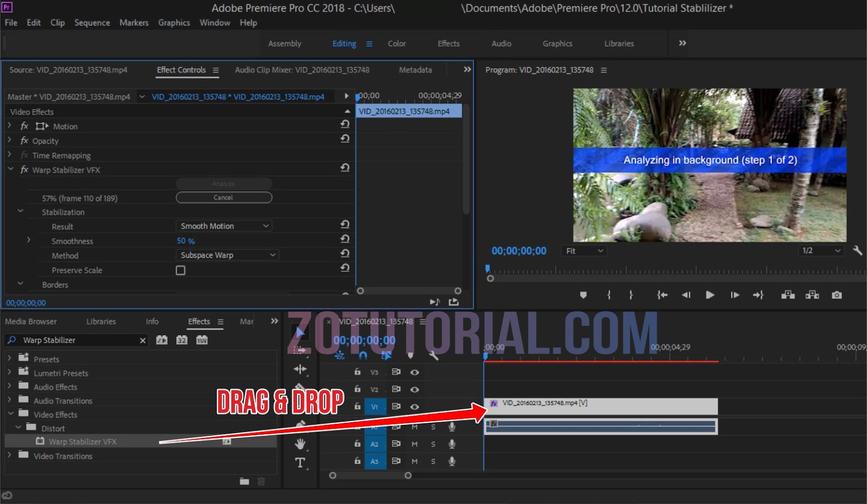
Task: Reset the Motion effect parameters
Action: (x=345, y=124)
